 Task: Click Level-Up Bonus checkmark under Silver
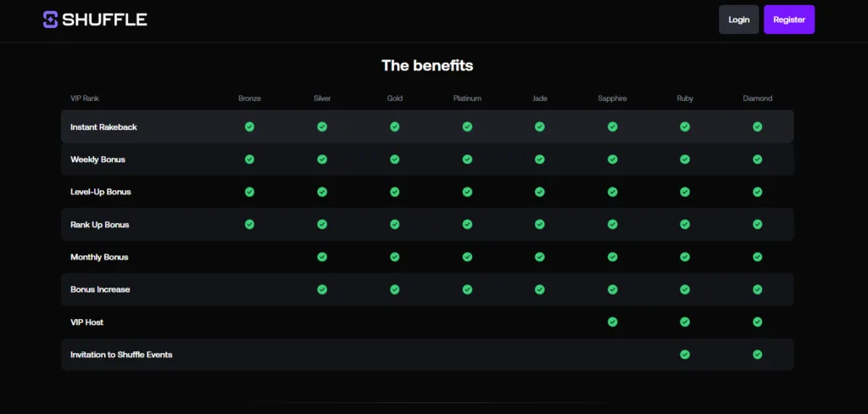pos(322,192)
